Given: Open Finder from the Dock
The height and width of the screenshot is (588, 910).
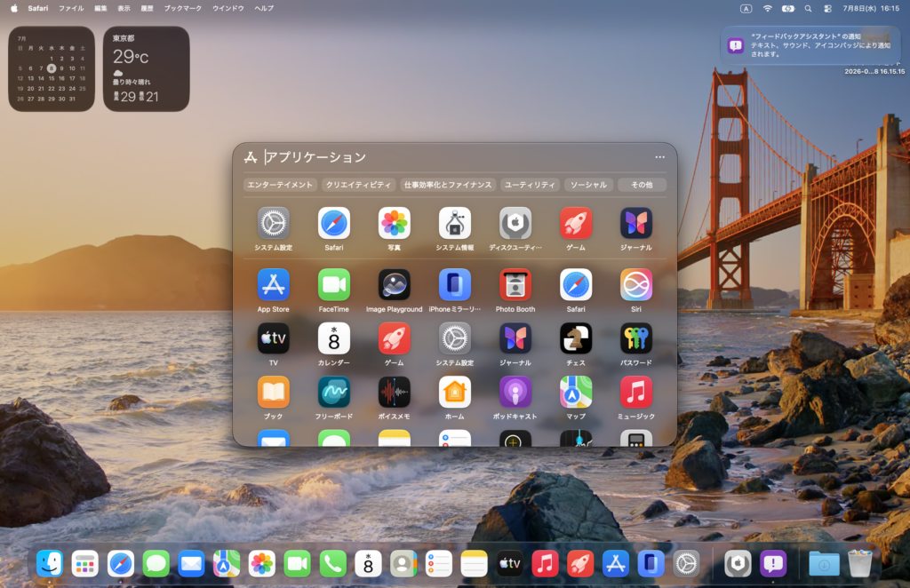Looking at the screenshot, I should tap(50, 564).
